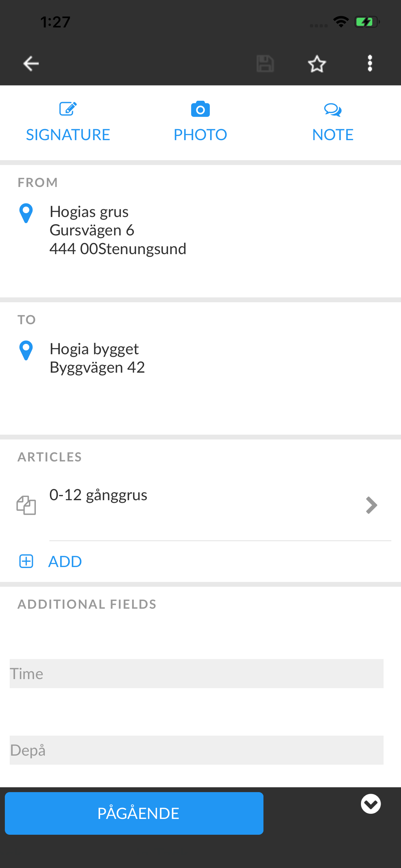Select the PHOTO label
Screen dimensions: 401x868
(200, 134)
